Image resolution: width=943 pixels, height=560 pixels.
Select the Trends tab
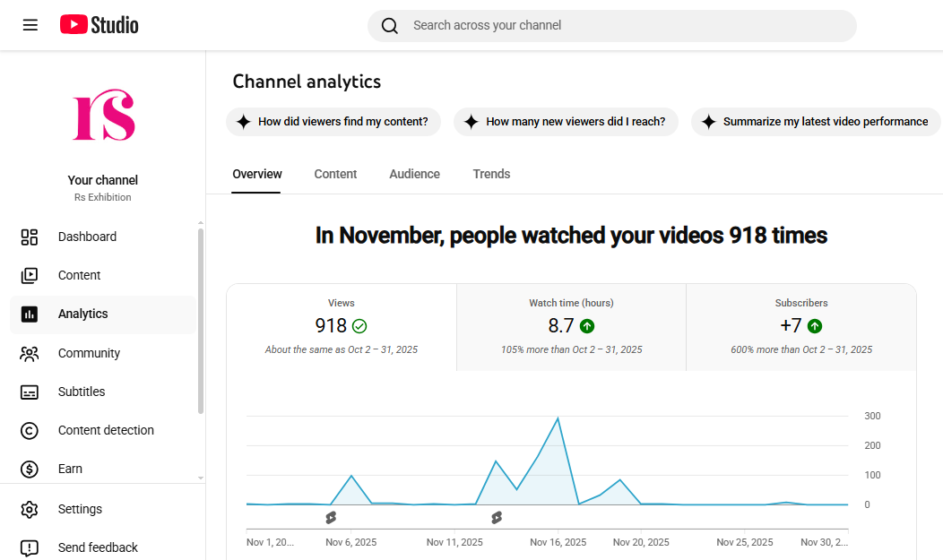[491, 174]
